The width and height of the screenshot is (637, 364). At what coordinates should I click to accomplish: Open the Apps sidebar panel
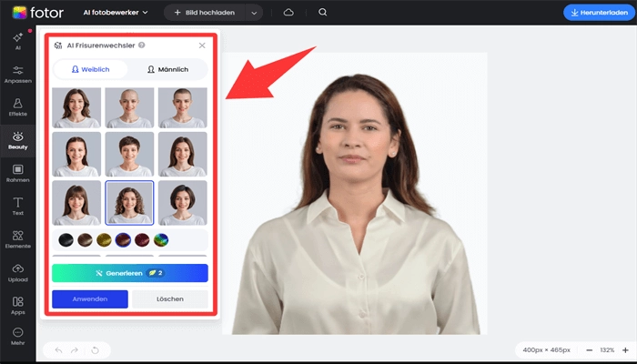(x=18, y=306)
